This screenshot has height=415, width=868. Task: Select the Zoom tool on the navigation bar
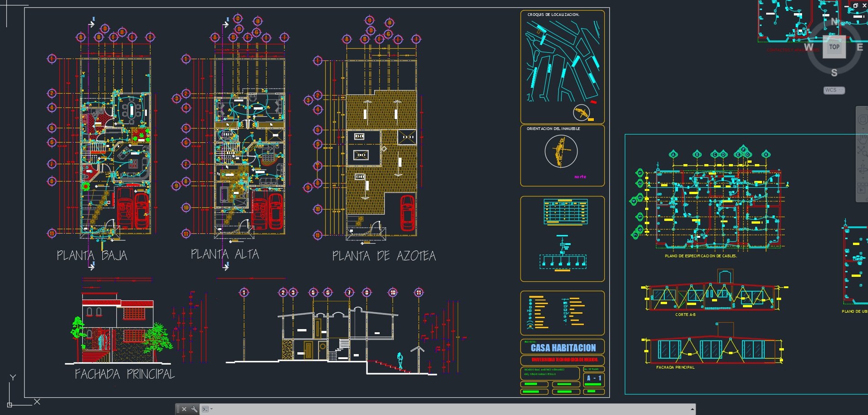point(862,150)
